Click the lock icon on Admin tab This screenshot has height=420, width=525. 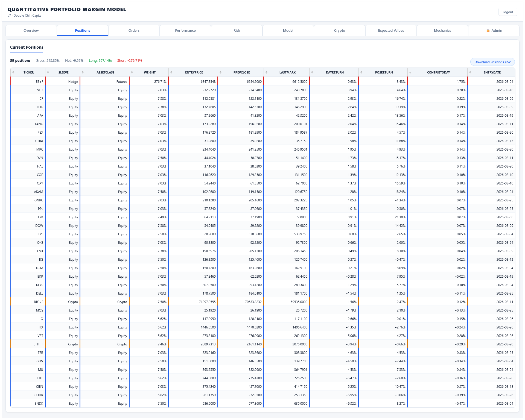(x=488, y=31)
